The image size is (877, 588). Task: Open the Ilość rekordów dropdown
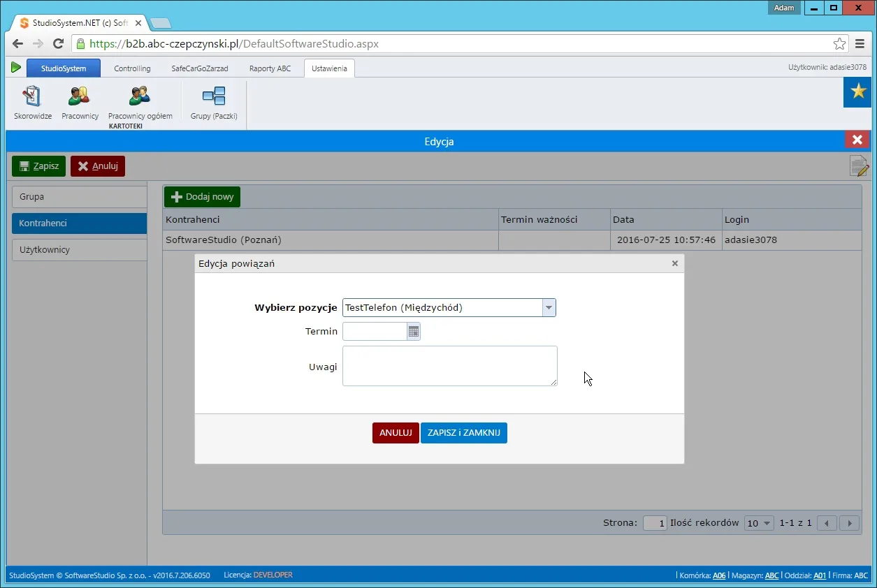759,523
